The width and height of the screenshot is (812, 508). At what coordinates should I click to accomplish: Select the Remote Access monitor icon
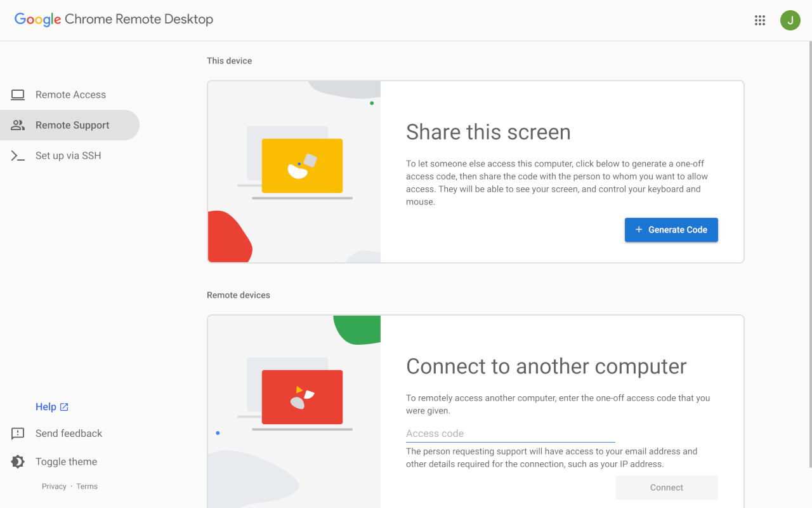pos(18,94)
